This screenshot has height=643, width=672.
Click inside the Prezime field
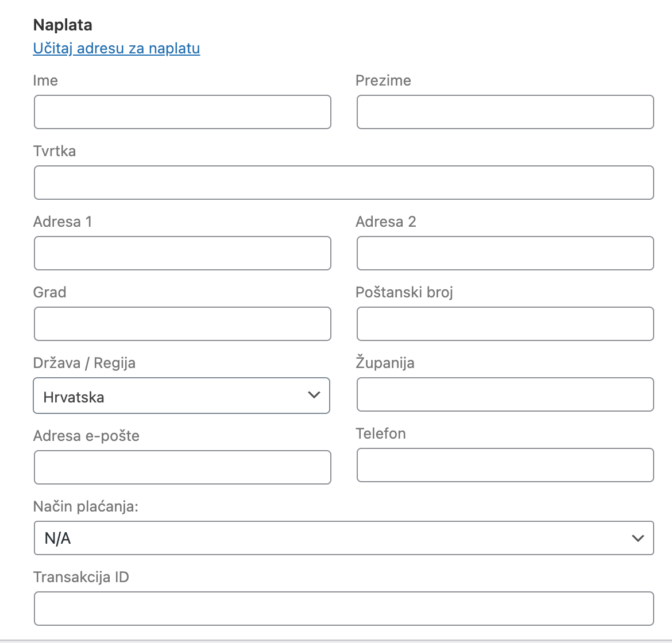505,112
